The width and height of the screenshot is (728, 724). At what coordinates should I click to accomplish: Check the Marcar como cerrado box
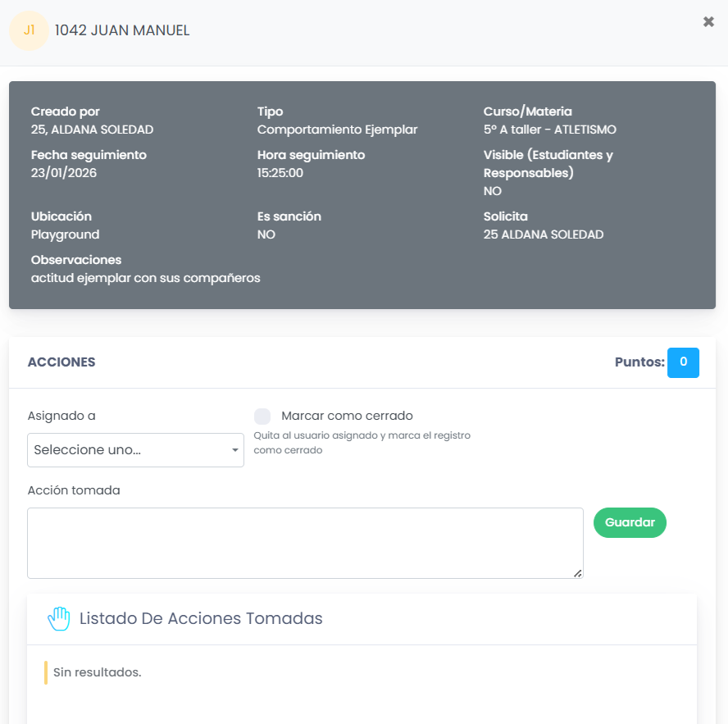click(x=262, y=416)
